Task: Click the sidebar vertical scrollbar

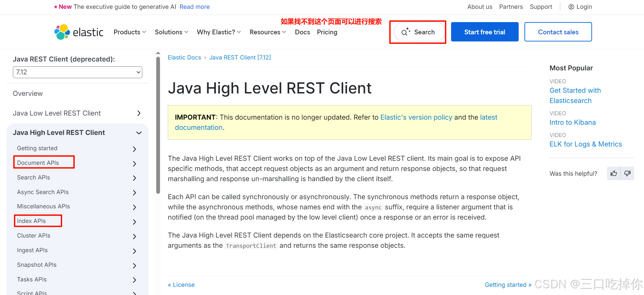Action: tap(158, 125)
